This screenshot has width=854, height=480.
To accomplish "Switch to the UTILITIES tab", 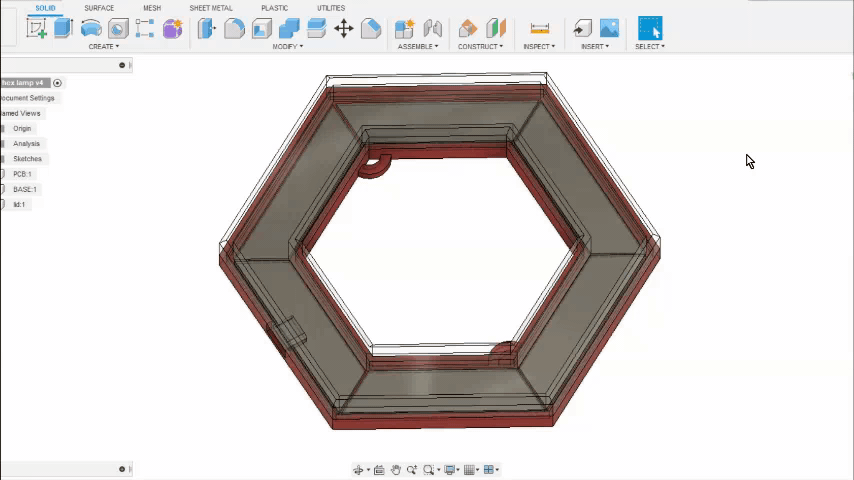I will pyautogui.click(x=331, y=8).
